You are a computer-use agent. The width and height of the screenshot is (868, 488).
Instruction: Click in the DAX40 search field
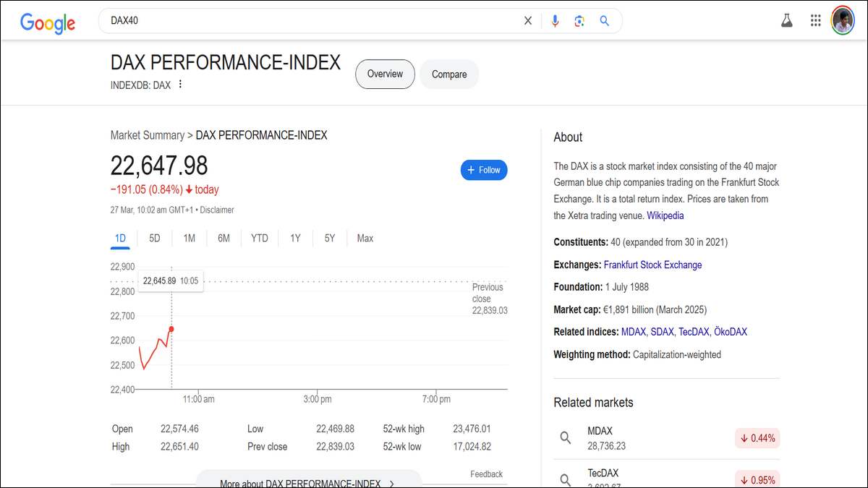(x=311, y=21)
